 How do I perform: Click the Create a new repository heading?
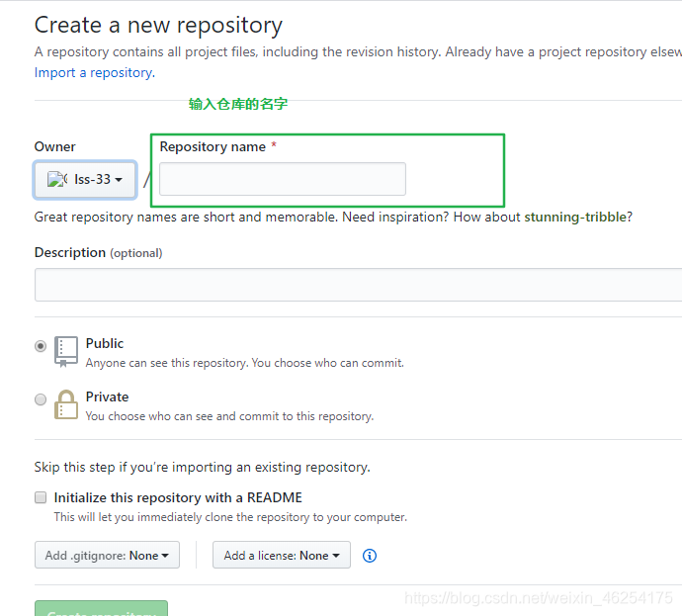[158, 26]
